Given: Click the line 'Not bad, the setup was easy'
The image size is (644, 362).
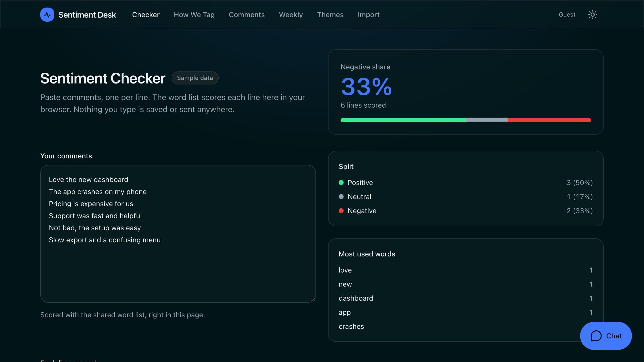Looking at the screenshot, I should 95,228.
